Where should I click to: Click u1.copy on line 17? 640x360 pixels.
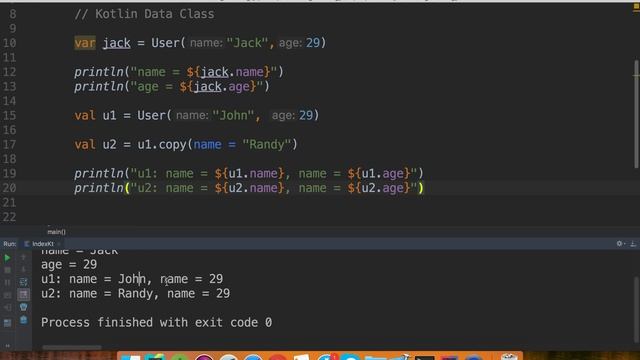tap(162, 144)
